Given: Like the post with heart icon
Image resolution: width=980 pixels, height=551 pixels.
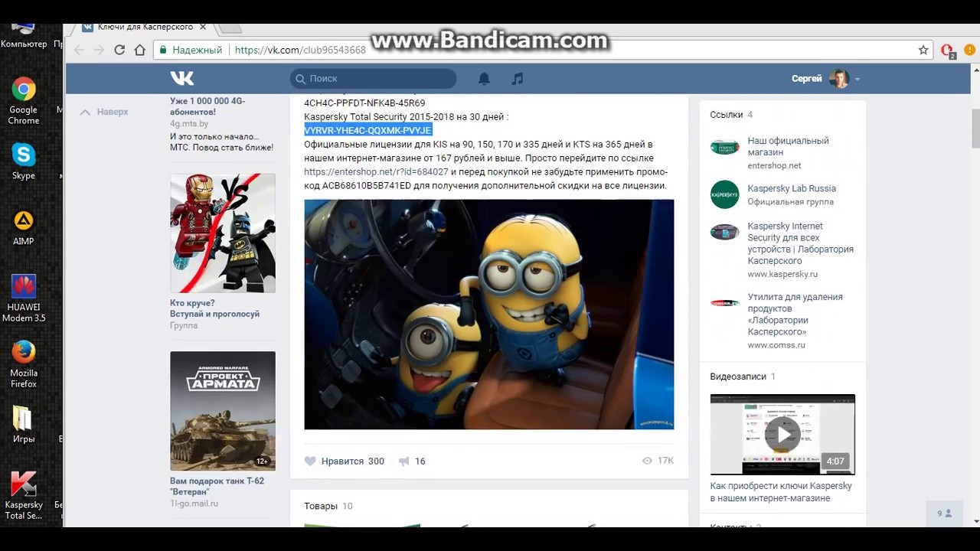Looking at the screenshot, I should point(310,461).
